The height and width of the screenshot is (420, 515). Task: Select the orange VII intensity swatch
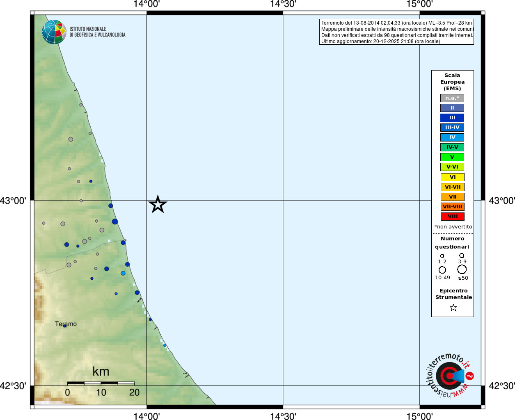click(453, 197)
